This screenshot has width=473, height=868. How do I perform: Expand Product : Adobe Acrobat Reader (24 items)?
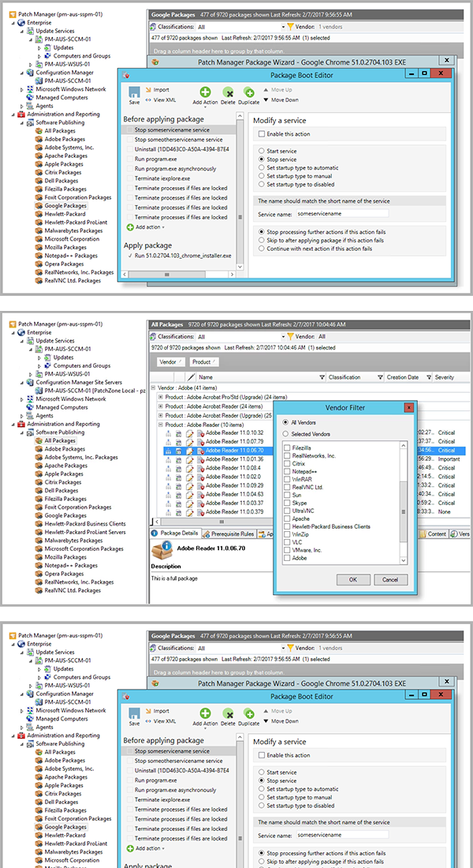click(x=161, y=406)
